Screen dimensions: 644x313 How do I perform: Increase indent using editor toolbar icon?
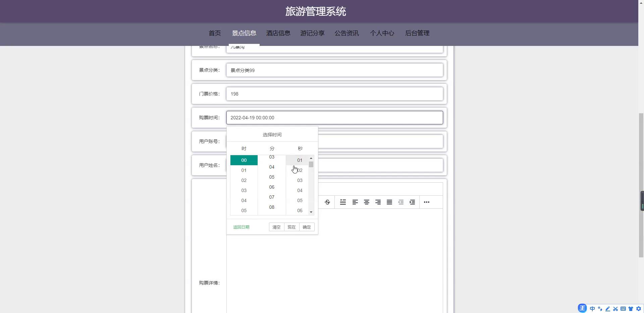(x=412, y=202)
